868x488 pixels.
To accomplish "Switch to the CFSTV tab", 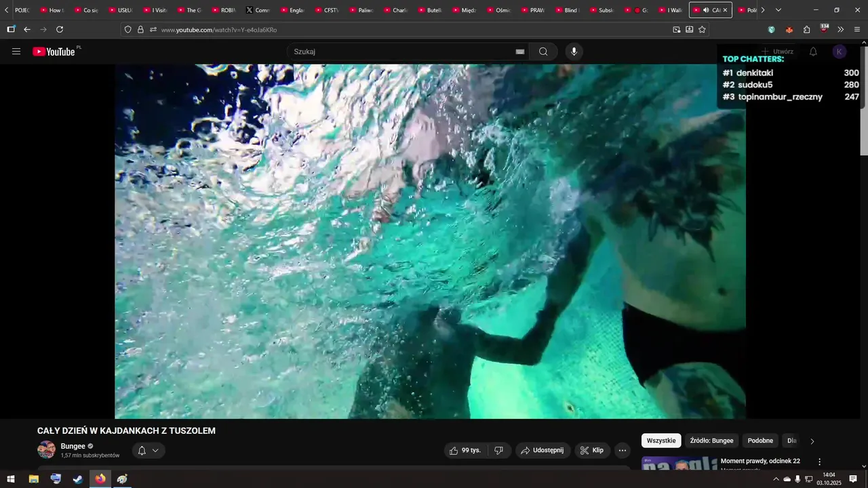I will (326, 10).
